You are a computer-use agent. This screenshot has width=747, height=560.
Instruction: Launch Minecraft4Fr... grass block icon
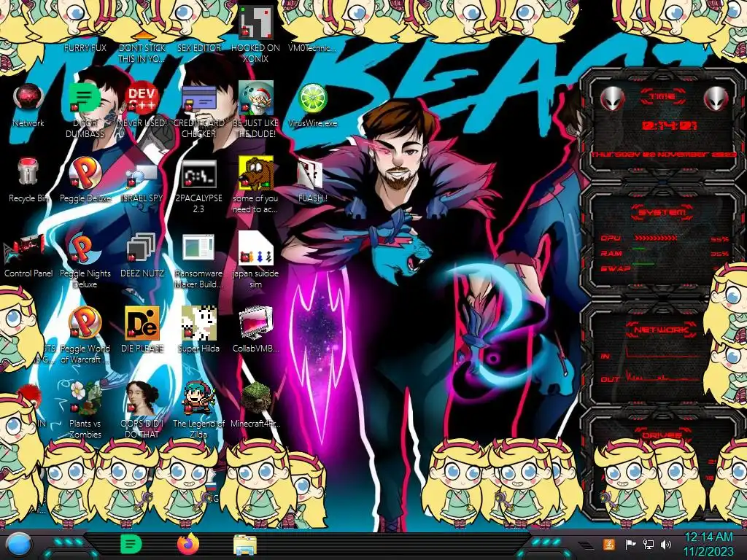point(256,398)
